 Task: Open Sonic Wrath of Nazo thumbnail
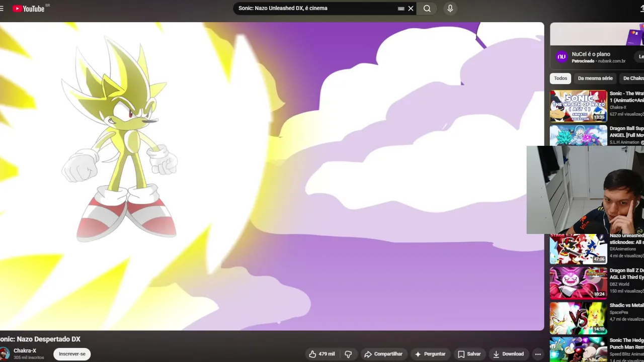coord(579,106)
